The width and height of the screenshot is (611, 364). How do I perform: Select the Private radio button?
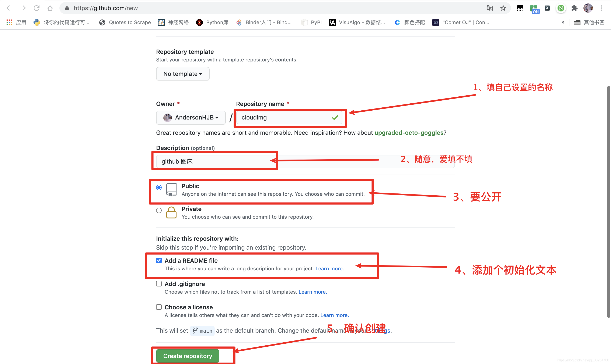click(x=159, y=210)
